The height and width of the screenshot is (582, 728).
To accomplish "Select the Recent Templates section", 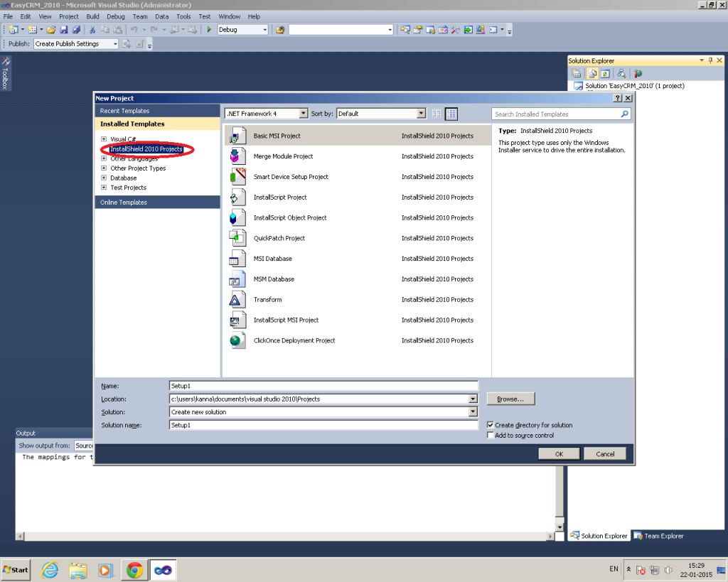I will click(157, 111).
